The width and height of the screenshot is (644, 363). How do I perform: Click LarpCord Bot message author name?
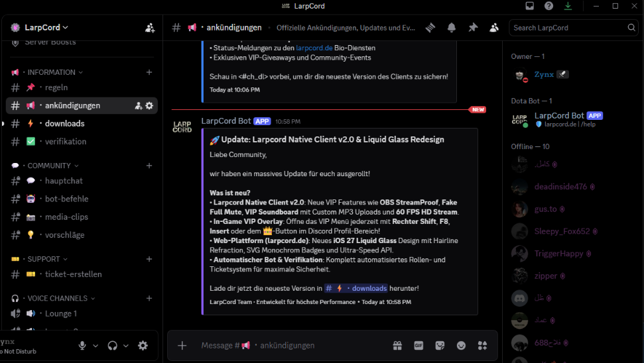[x=226, y=121]
